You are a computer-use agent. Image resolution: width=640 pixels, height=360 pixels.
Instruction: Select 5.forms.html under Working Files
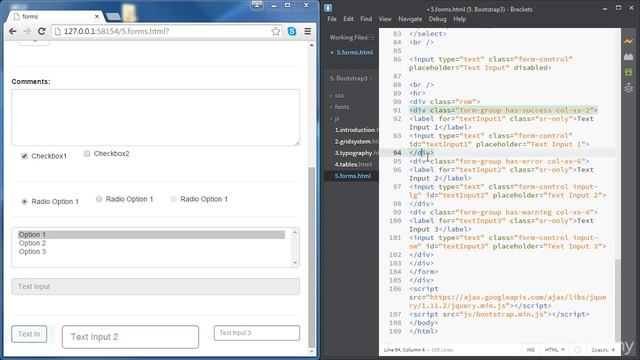coord(355,52)
